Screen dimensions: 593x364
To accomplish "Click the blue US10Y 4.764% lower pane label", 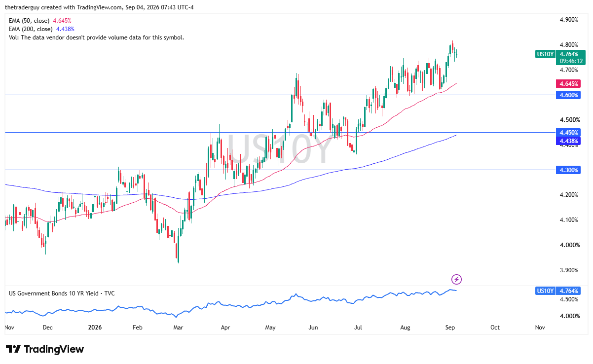I will pyautogui.click(x=558, y=291).
